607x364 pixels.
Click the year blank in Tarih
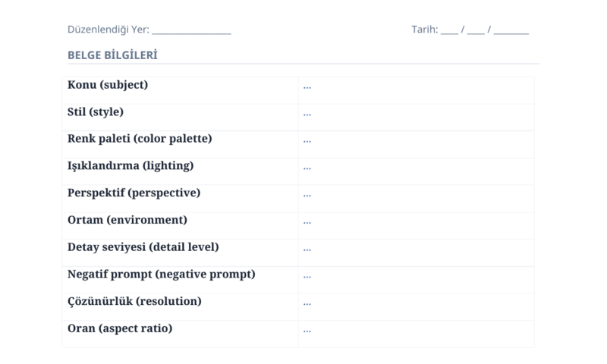pos(511,30)
